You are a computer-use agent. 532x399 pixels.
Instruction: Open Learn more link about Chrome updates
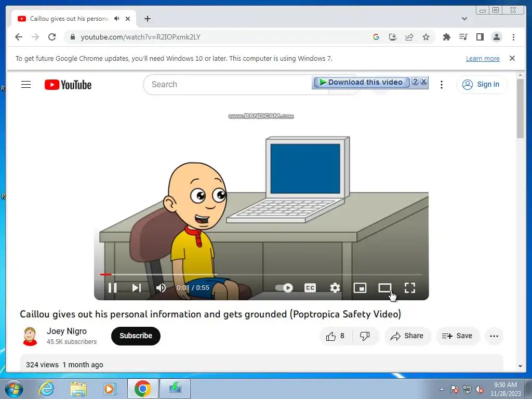coord(483,58)
